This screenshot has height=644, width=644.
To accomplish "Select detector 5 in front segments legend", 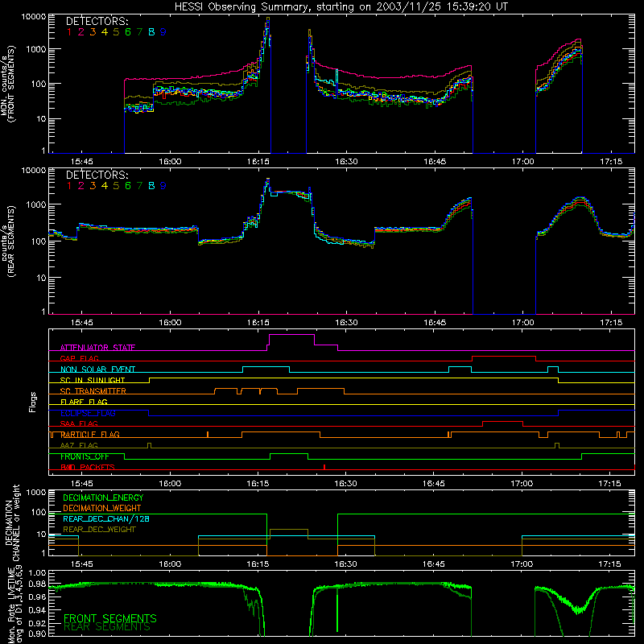I will pos(116,32).
